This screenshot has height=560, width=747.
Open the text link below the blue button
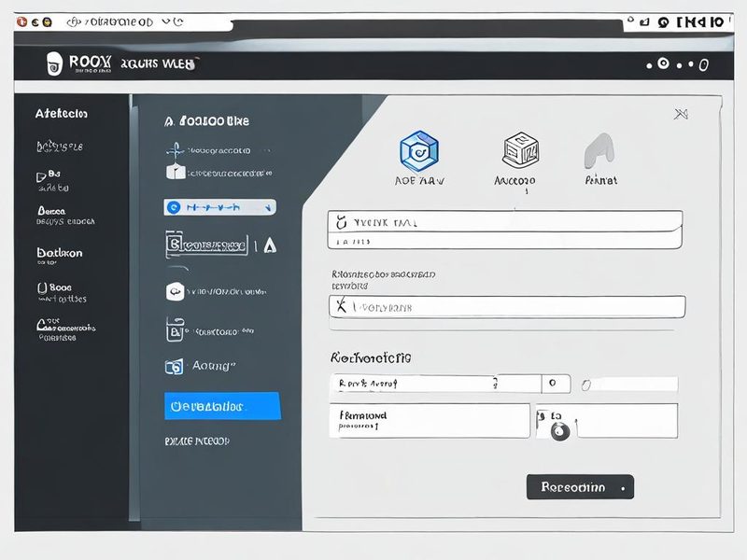pyautogui.click(x=197, y=441)
